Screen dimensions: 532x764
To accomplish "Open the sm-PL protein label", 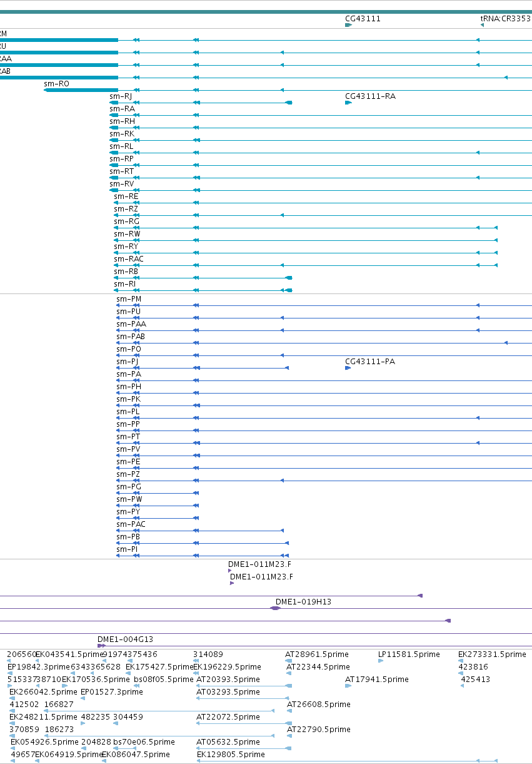I will [x=128, y=412].
